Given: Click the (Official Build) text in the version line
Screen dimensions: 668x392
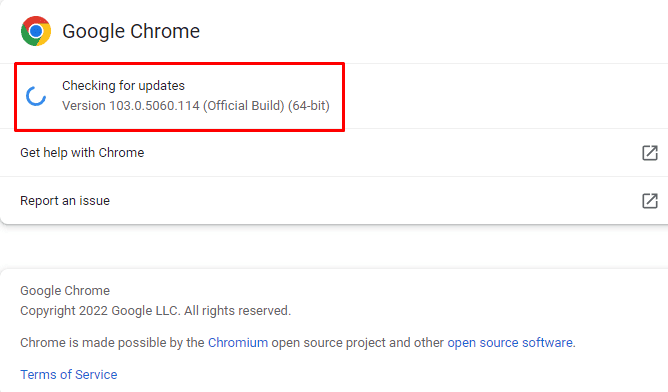Looking at the screenshot, I should pyautogui.click(x=244, y=106).
